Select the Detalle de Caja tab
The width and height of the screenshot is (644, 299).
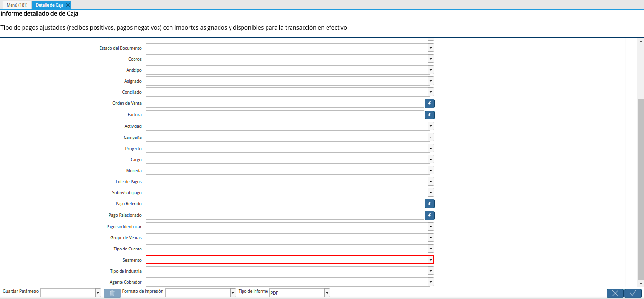click(48, 5)
